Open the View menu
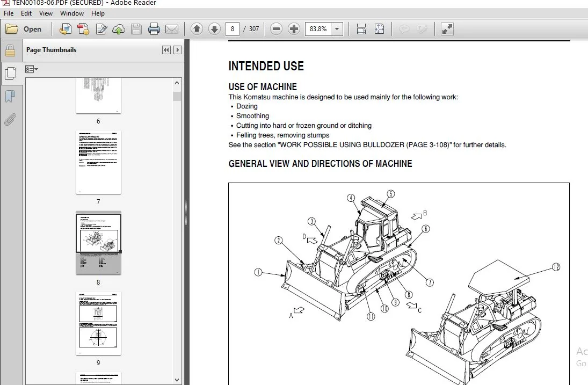The image size is (588, 385). (x=46, y=13)
